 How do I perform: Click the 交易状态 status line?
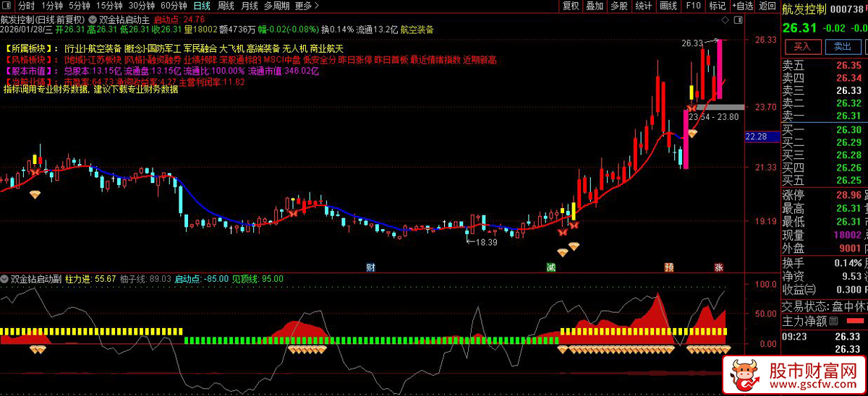point(825,306)
